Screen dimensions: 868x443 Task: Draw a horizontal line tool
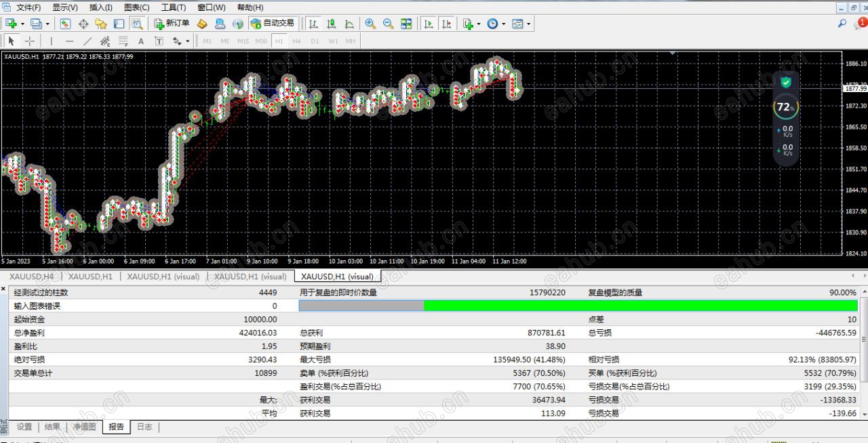[x=69, y=41]
